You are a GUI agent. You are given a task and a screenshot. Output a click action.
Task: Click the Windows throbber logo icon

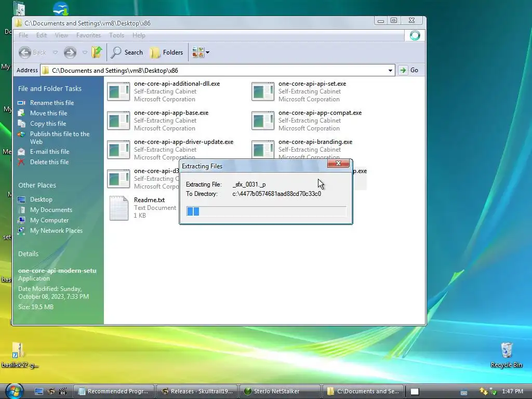[415, 35]
